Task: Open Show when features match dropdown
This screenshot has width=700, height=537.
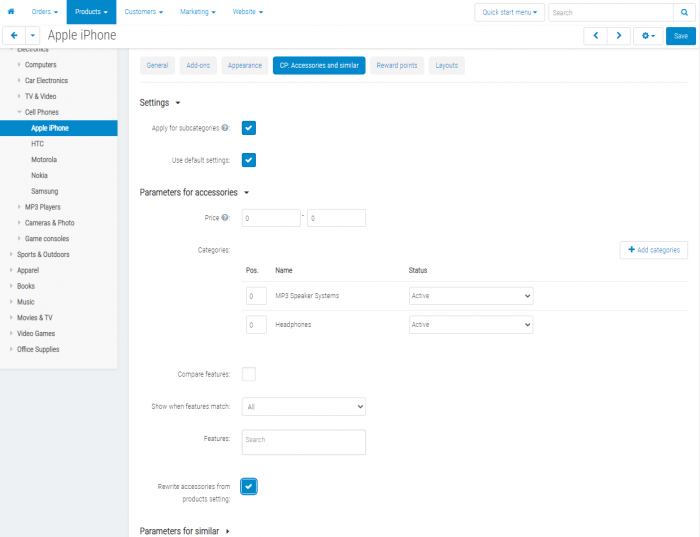Action: pyautogui.click(x=304, y=407)
